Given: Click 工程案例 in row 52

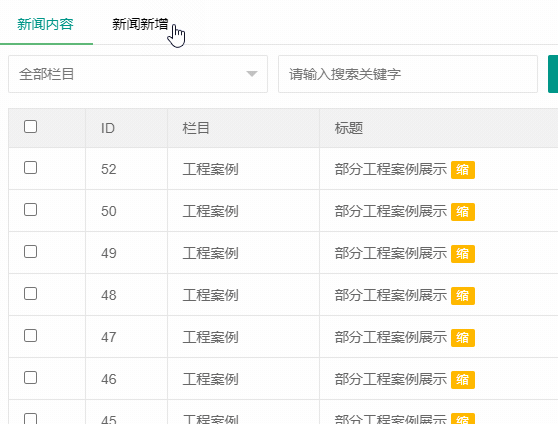Looking at the screenshot, I should tap(210, 169).
